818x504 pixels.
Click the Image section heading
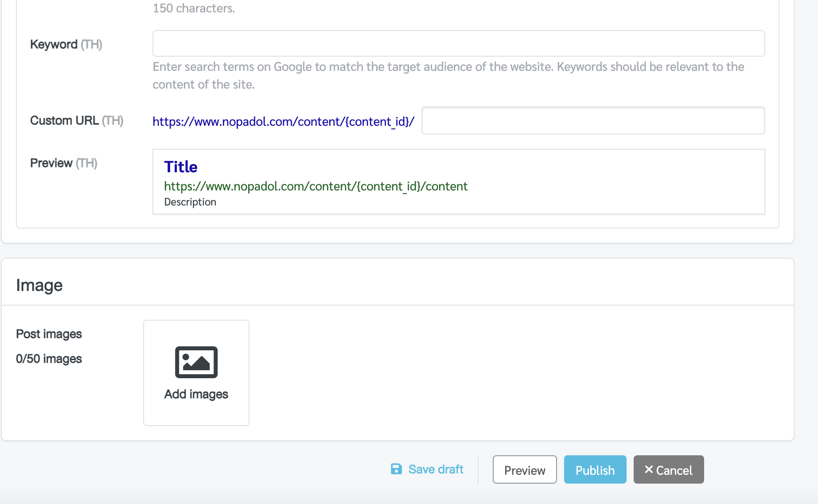point(39,285)
